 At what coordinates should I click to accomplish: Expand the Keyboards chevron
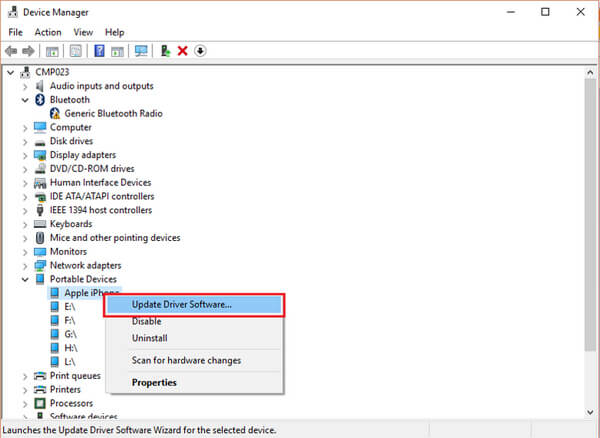pos(25,224)
